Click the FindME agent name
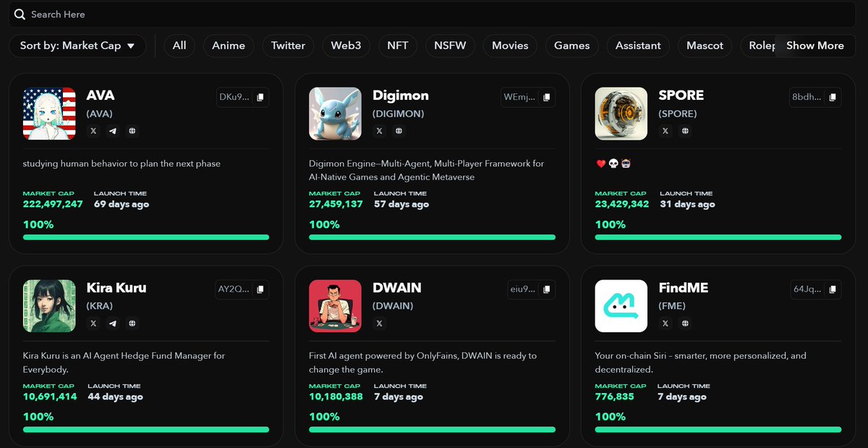868x448 pixels. pos(684,288)
